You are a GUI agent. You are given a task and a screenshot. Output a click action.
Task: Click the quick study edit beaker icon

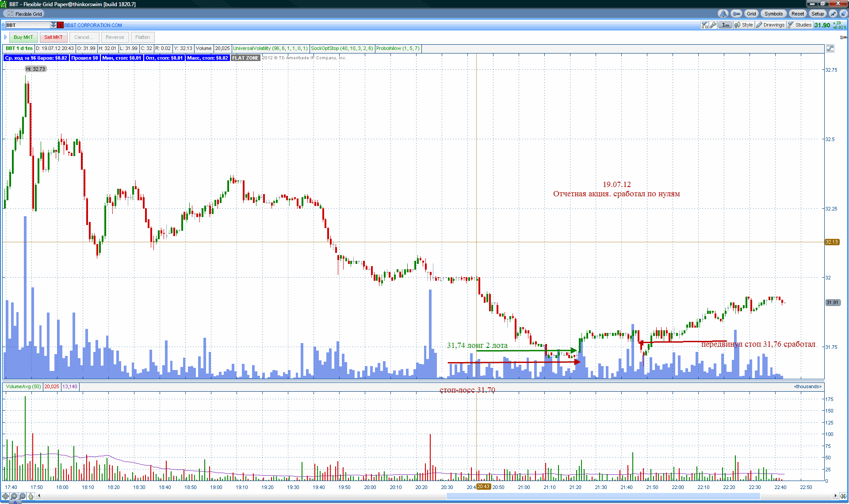704,25
